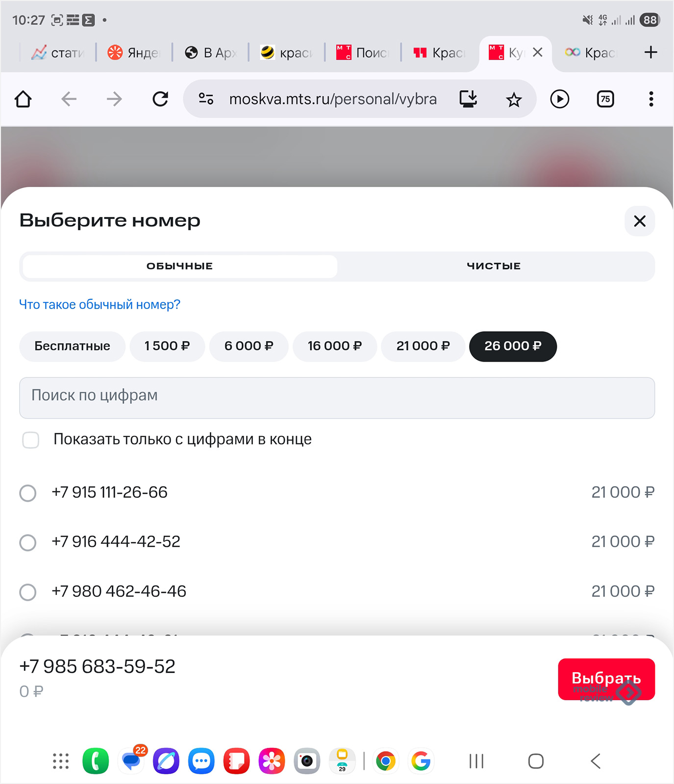
Task: Launch the Chrome app from the dock
Action: point(386,761)
